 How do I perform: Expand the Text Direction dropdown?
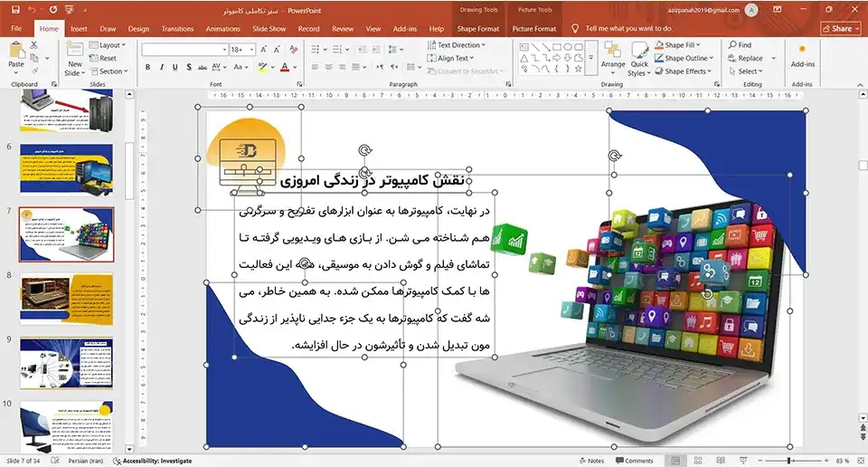pyautogui.click(x=457, y=45)
